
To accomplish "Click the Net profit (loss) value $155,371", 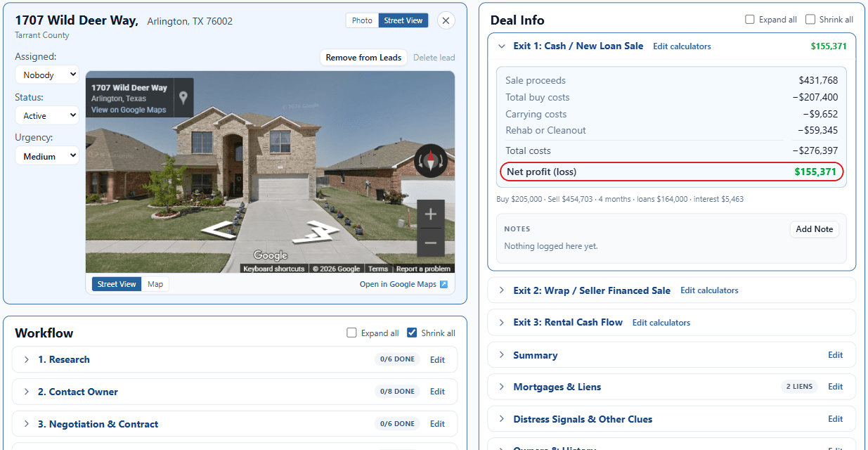I will pyautogui.click(x=816, y=172).
